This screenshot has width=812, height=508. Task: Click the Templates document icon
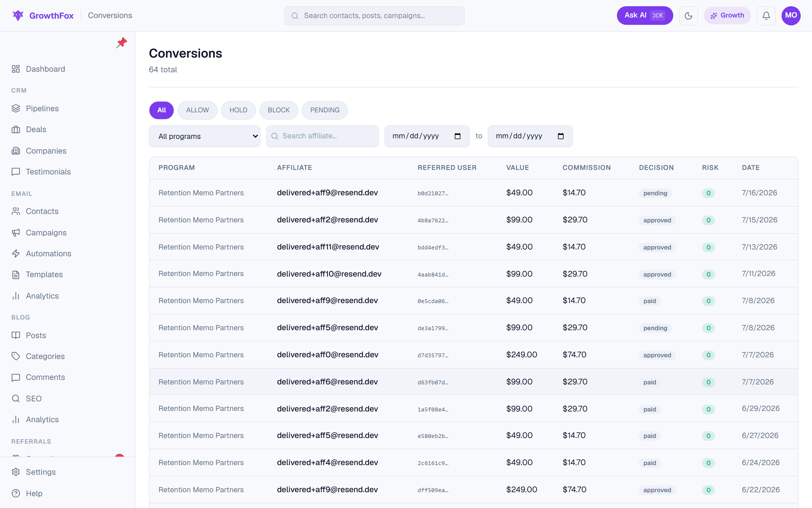point(16,275)
